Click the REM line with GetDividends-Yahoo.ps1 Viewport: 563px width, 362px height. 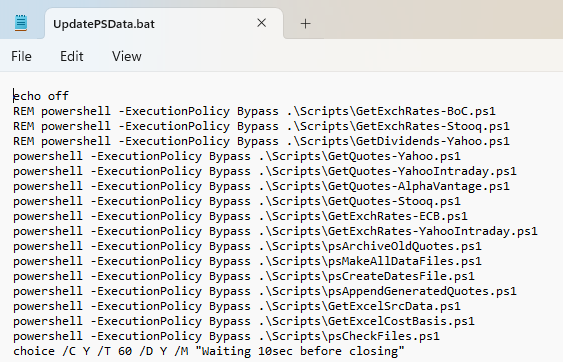coord(261,141)
